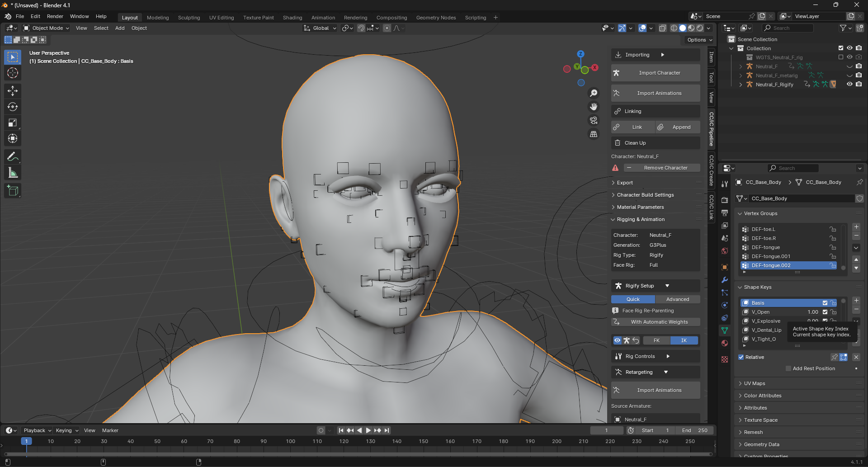Select the Transform tool

coord(13,138)
